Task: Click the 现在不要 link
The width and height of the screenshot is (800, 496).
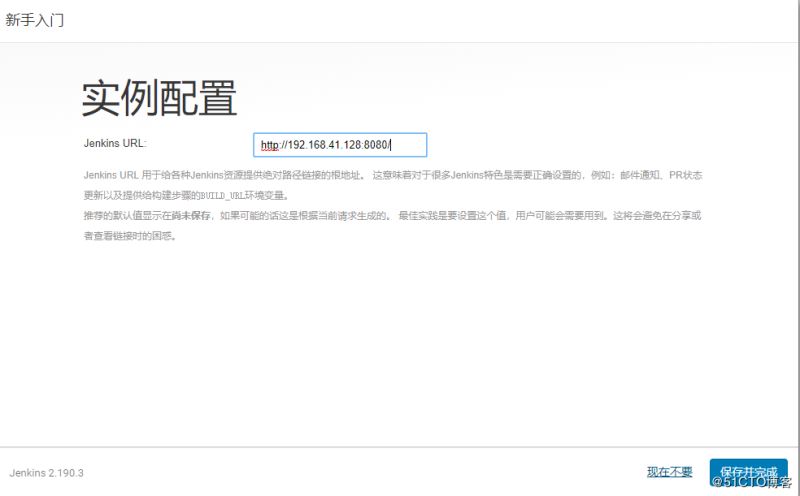Action: click(x=669, y=472)
